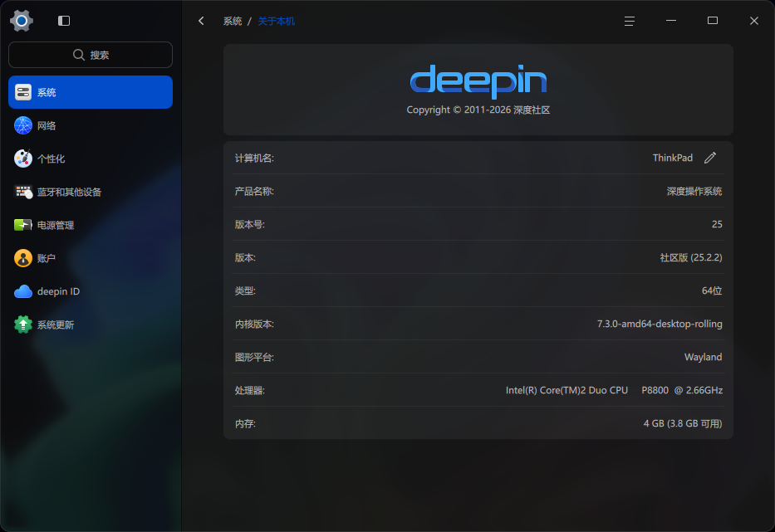Click the deepin ID cloud icon
Image resolution: width=775 pixels, height=532 pixels.
23,291
